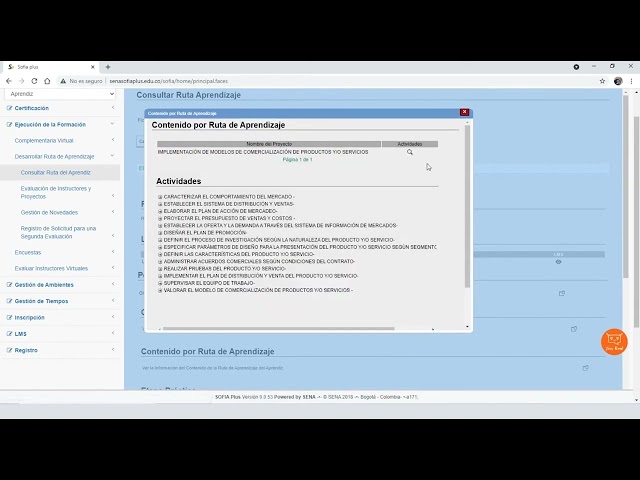Open Gestión de Novedades submenu
The height and width of the screenshot is (480, 640).
pyautogui.click(x=61, y=213)
